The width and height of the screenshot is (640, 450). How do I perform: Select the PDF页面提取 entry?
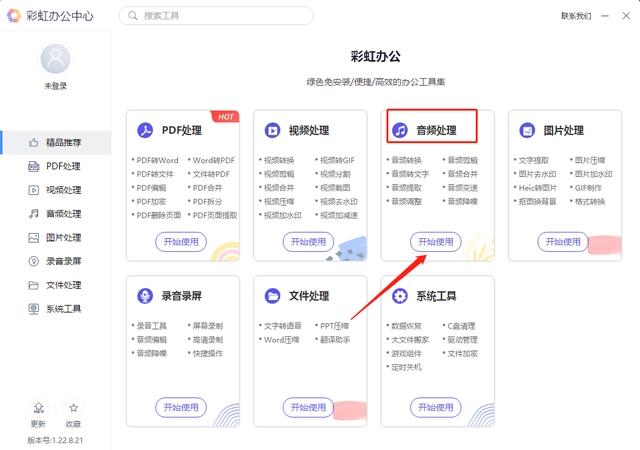[x=215, y=215]
